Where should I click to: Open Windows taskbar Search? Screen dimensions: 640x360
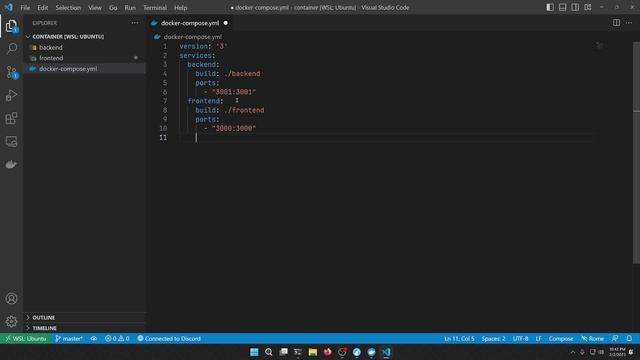coord(269,352)
